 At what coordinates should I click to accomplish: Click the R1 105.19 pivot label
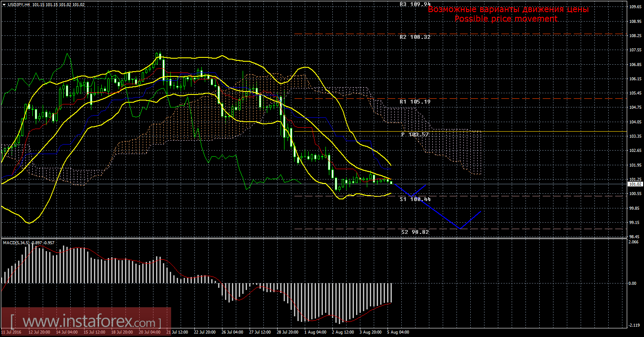pyautogui.click(x=415, y=102)
